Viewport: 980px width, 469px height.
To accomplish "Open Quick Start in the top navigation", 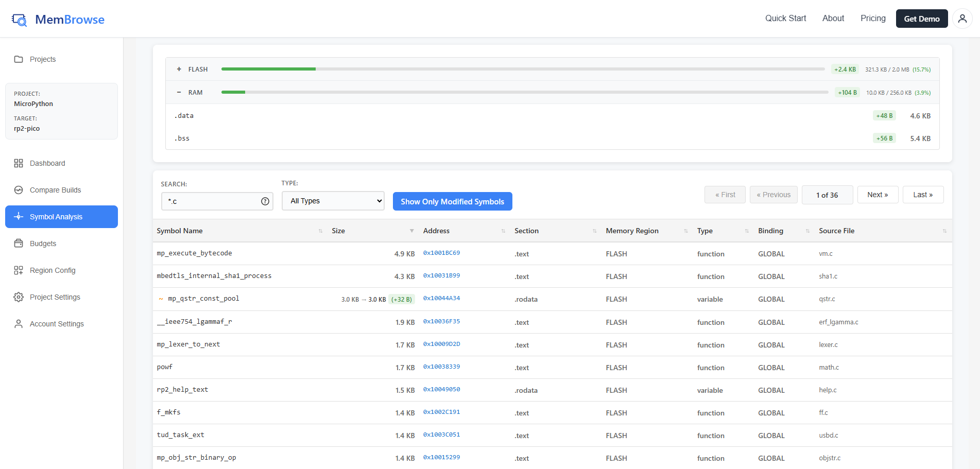I will pyautogui.click(x=785, y=19).
